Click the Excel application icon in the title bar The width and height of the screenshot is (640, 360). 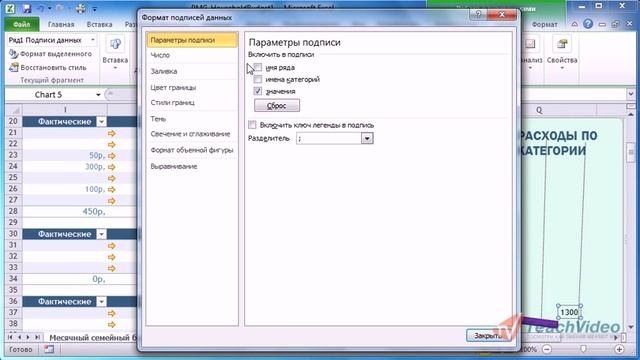(x=10, y=8)
